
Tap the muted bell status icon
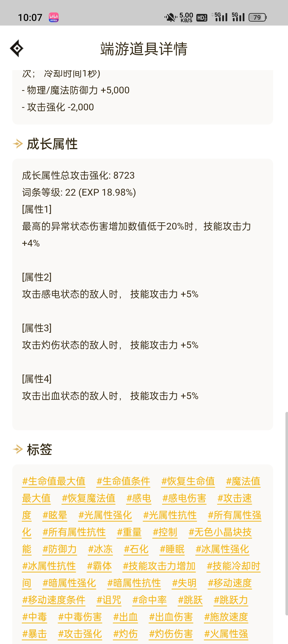pyautogui.click(x=170, y=17)
